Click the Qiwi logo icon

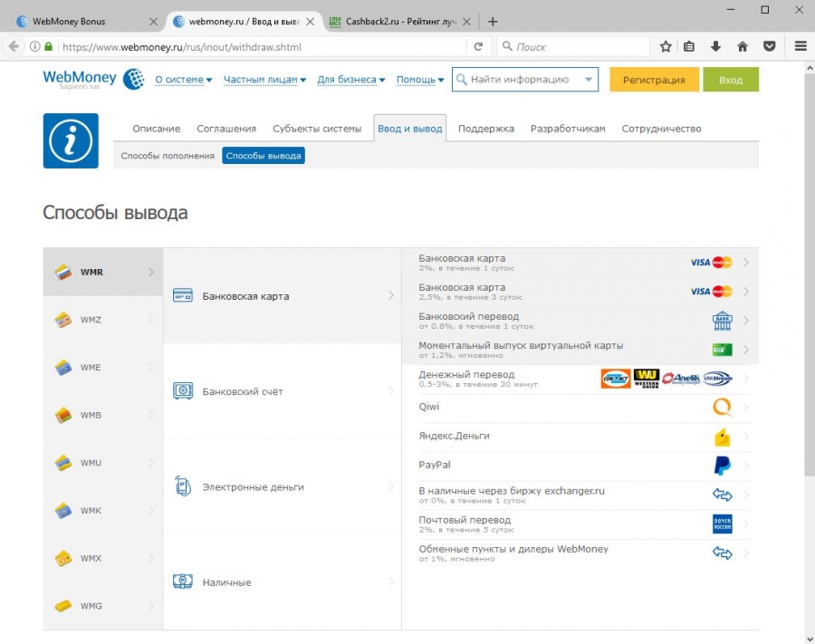(x=722, y=408)
